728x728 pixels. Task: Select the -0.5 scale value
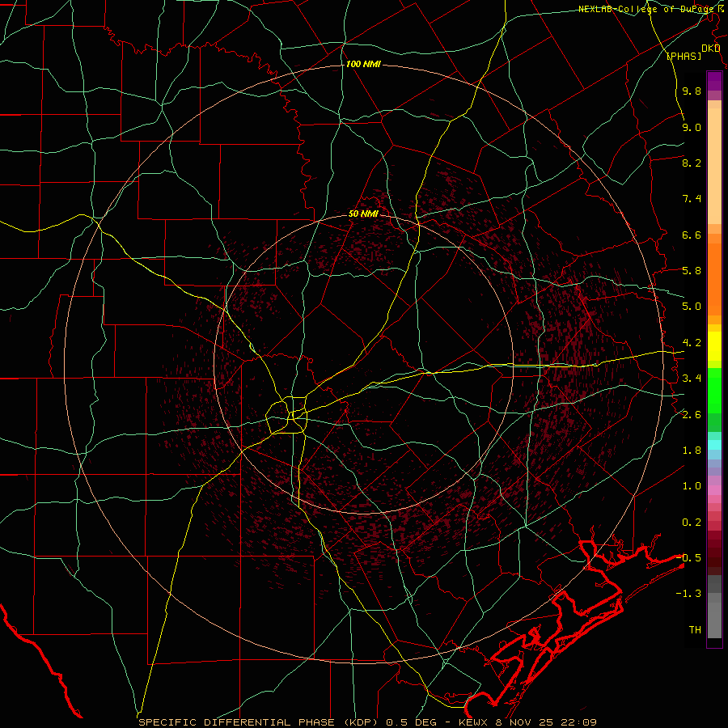688,558
